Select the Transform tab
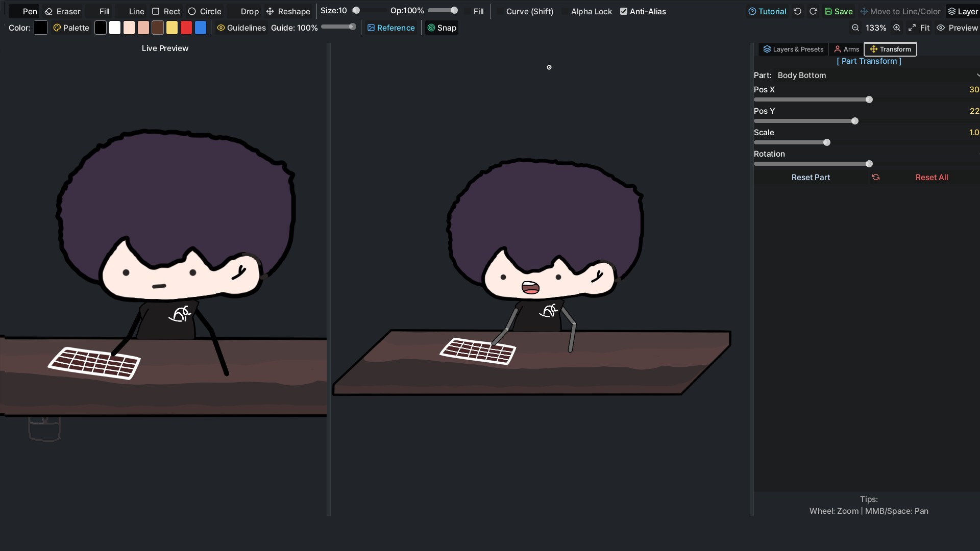 (890, 49)
